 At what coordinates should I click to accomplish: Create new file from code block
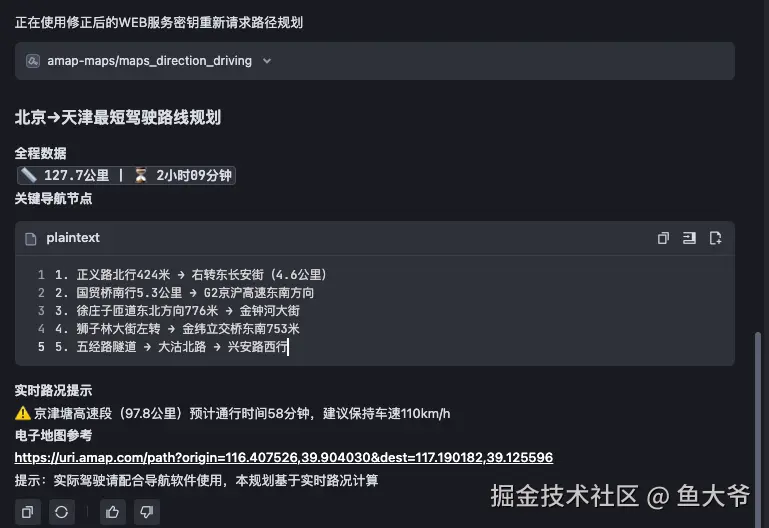715,238
